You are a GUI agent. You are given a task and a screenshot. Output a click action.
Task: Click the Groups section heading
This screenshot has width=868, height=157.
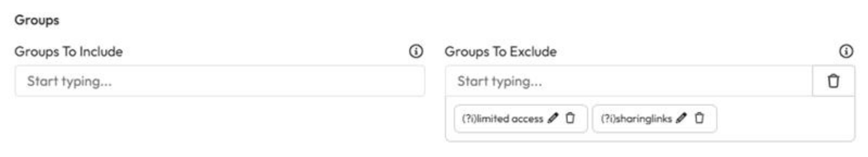(37, 20)
